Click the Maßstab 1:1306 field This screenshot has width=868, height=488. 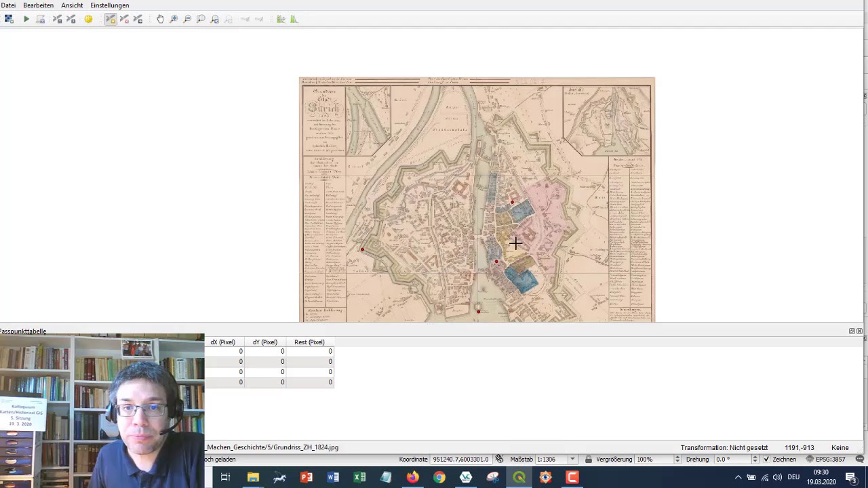(x=551, y=459)
